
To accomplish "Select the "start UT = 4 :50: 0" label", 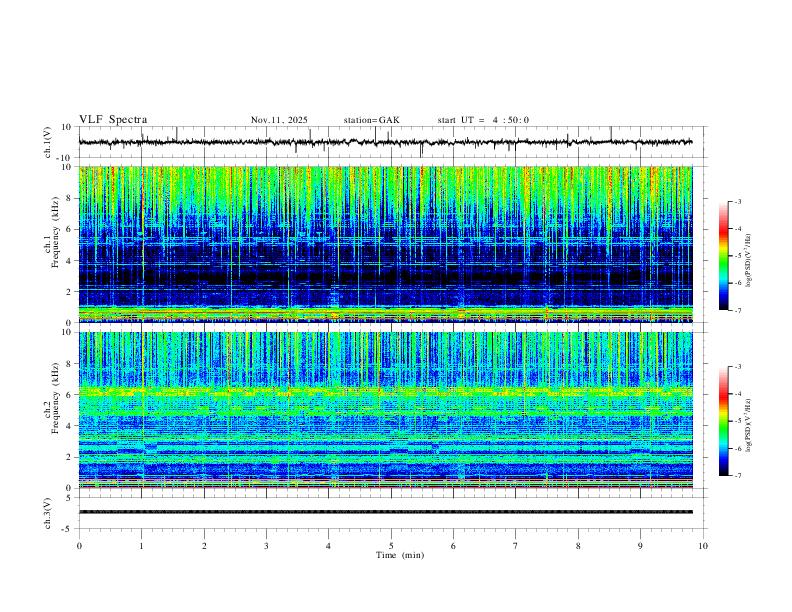I will coord(483,120).
